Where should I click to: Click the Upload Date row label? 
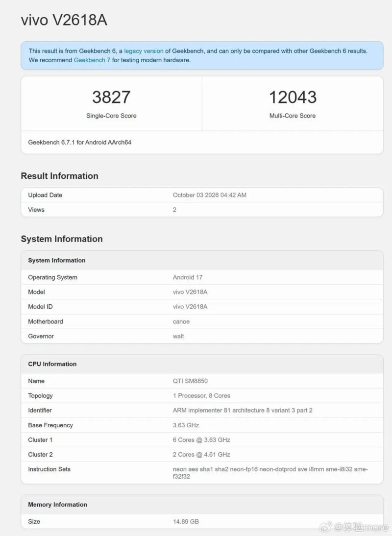click(x=45, y=195)
